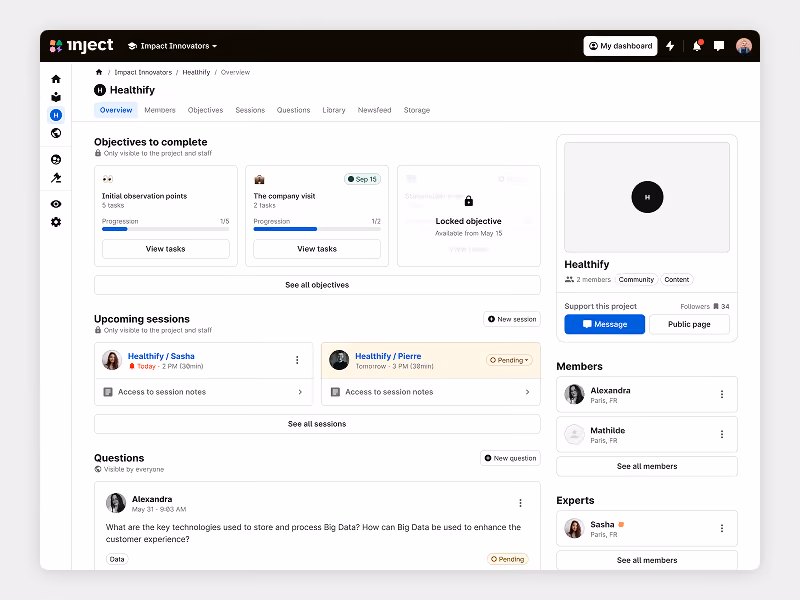
Task: View tasks for The company visit
Action: pos(317,249)
